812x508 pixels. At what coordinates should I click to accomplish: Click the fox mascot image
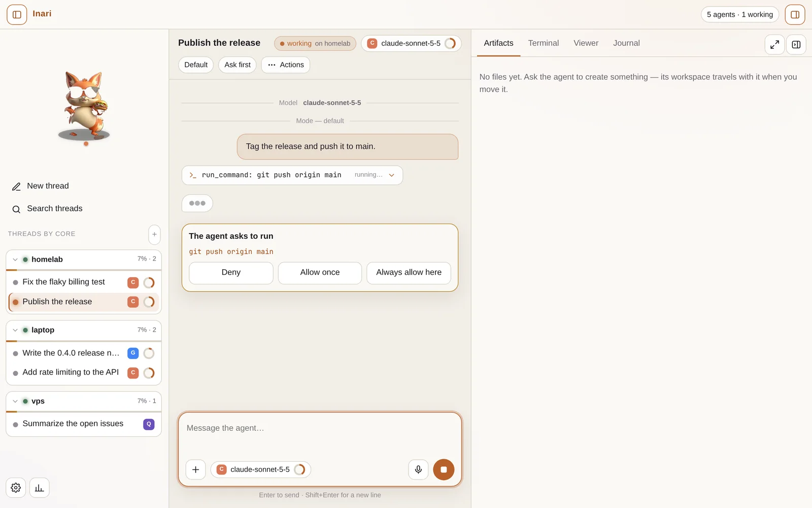[x=84, y=106]
